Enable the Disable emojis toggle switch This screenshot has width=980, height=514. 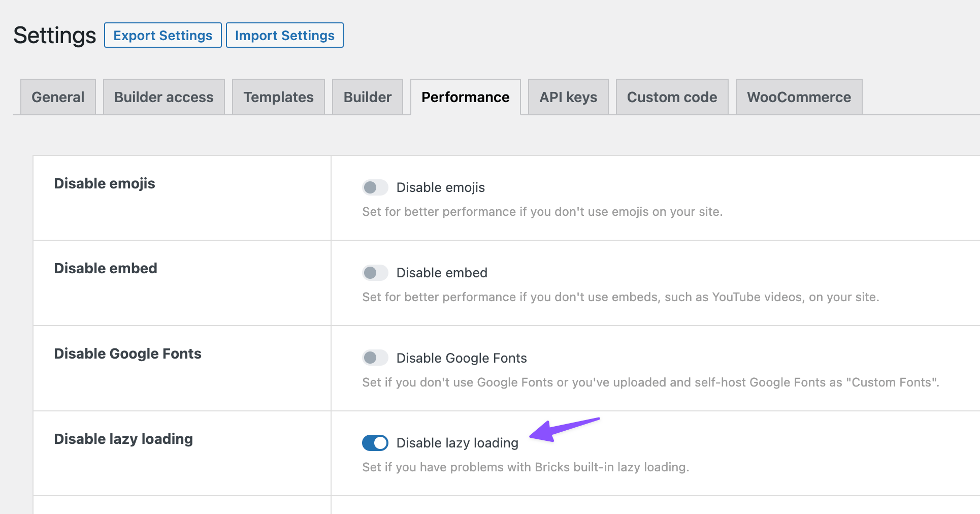point(375,187)
